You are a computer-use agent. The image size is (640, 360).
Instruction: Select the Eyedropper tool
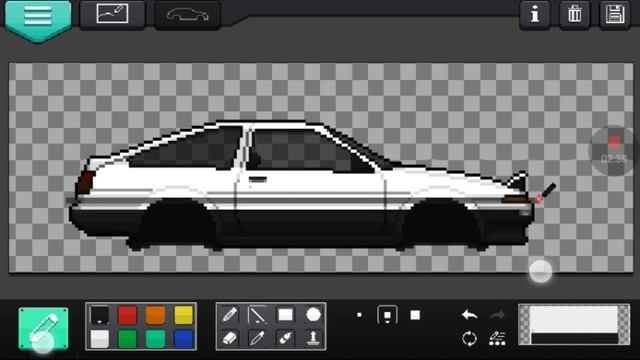tap(257, 338)
